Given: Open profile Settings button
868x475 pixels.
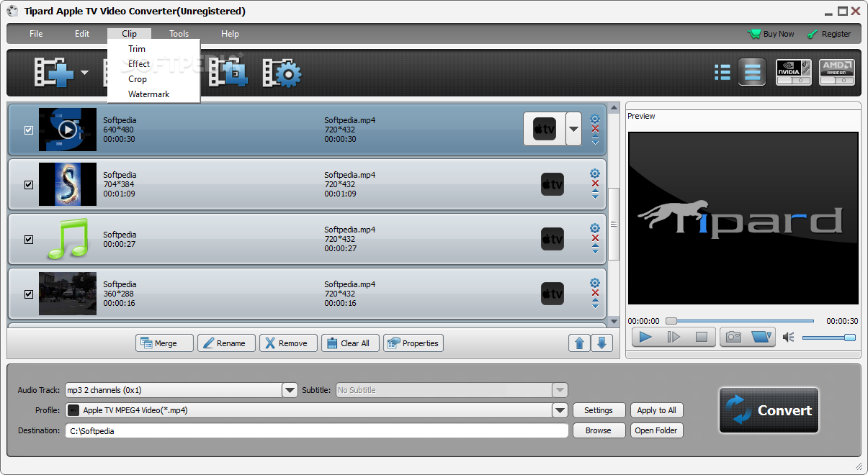Looking at the screenshot, I should pos(599,410).
